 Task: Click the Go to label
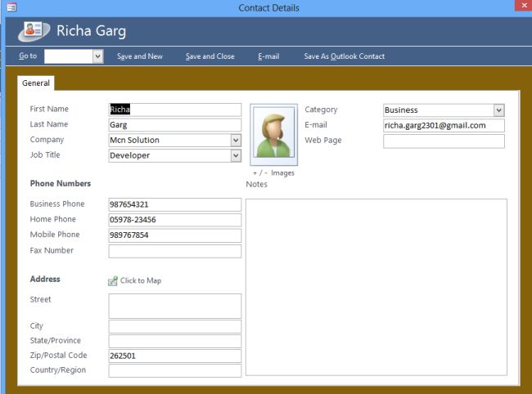coord(28,56)
